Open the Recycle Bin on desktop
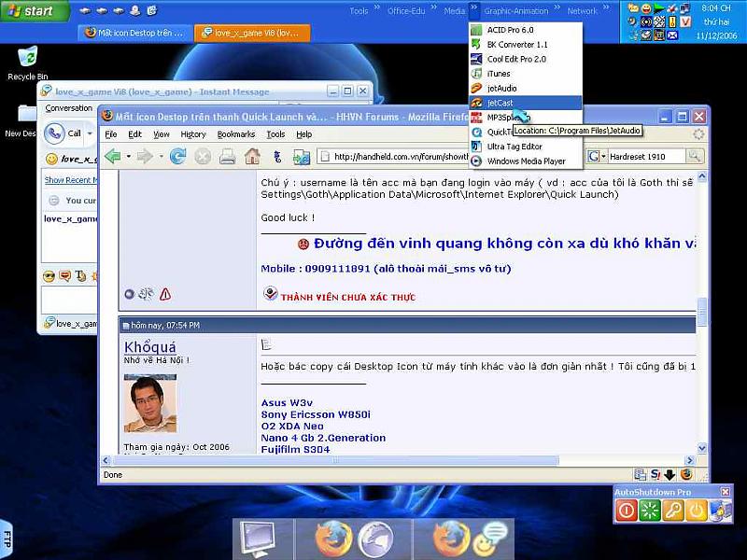Image resolution: width=747 pixels, height=560 pixels. 28,57
